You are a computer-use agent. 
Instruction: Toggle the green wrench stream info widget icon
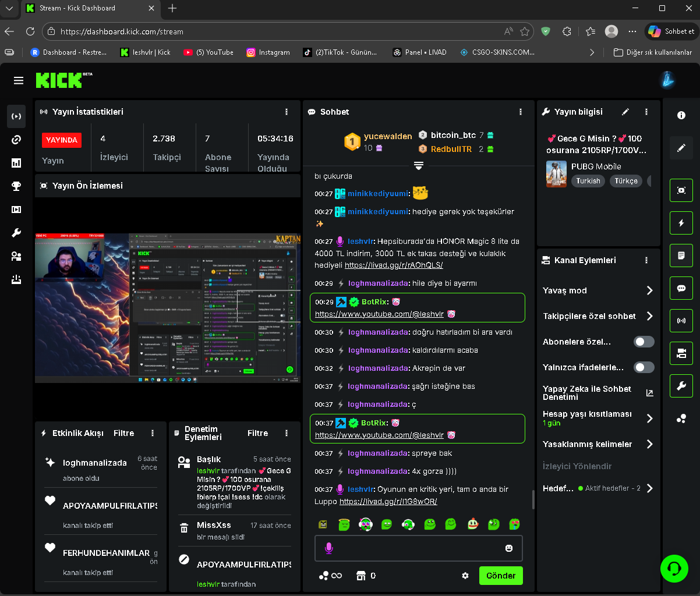tap(681, 385)
